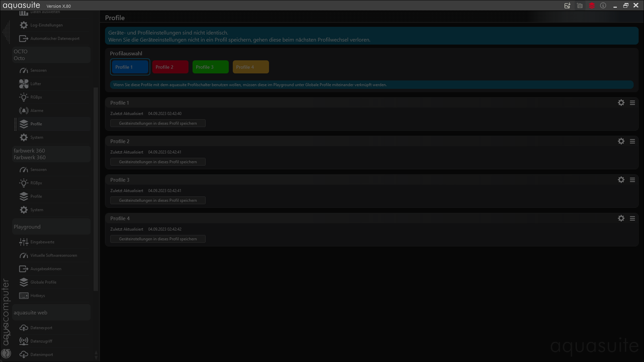The width and height of the screenshot is (644, 362).
Task: Open Octo RGBpx lighting section
Action: coord(36,97)
